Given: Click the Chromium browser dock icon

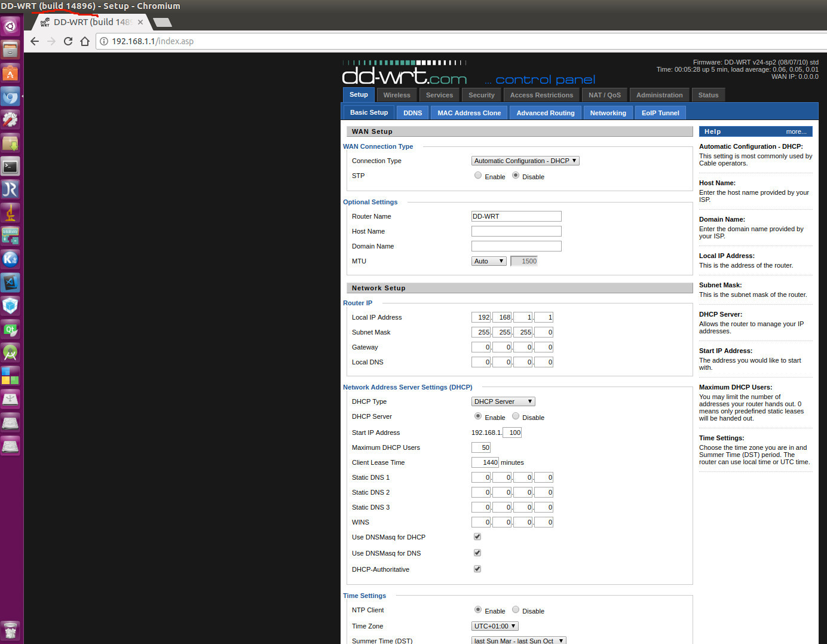Looking at the screenshot, I should coord(10,96).
